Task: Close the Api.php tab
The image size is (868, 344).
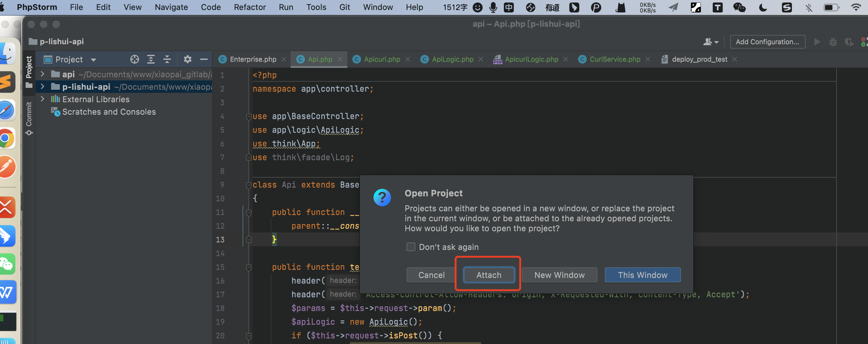Action: click(340, 59)
